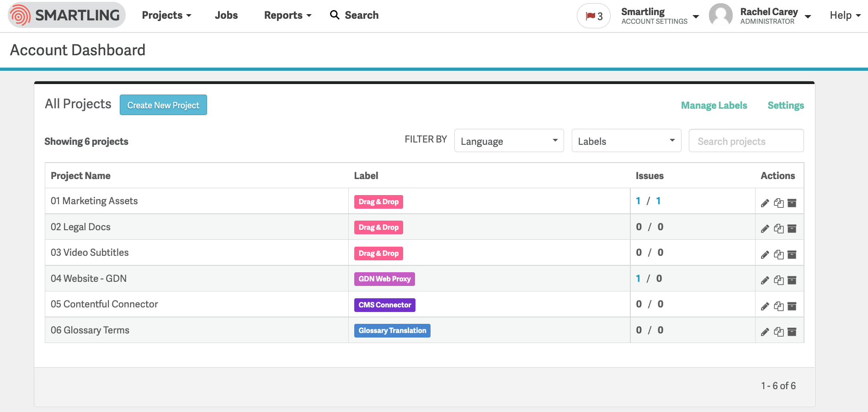Clone the 02 Legal Docs project
Image resolution: width=868 pixels, height=412 pixels.
779,228
